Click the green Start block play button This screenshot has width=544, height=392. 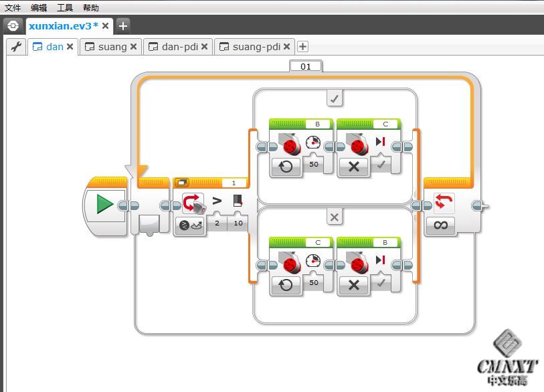(x=104, y=205)
